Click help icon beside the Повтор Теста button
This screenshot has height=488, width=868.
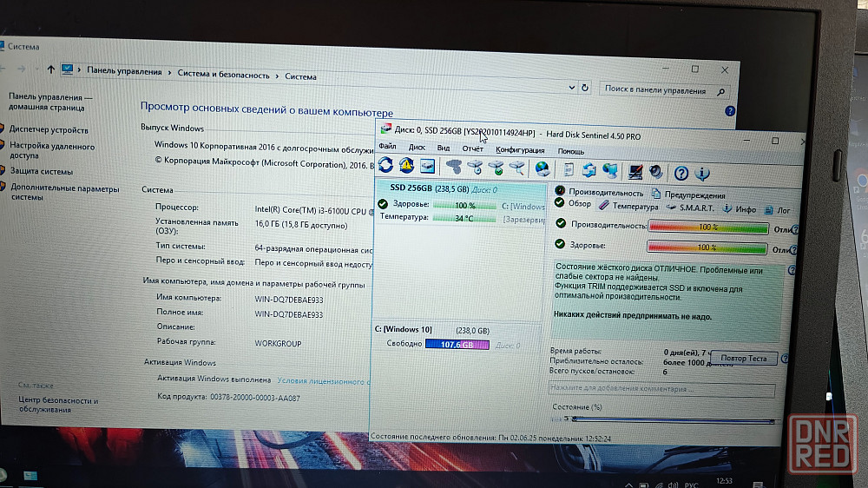point(785,359)
